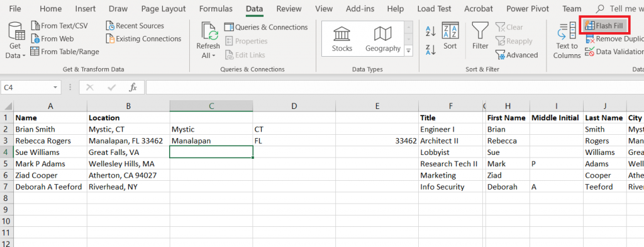The height and width of the screenshot is (247, 644).
Task: Load data From Table/Range
Action: tap(65, 52)
